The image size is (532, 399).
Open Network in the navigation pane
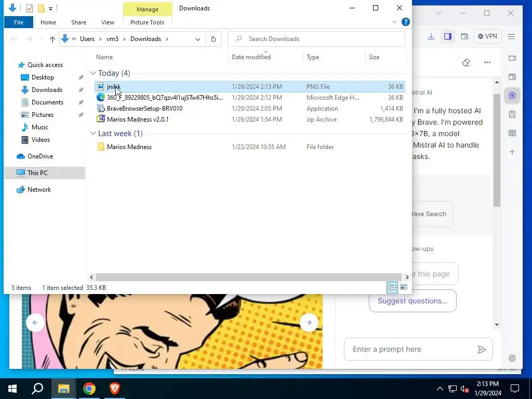(x=39, y=190)
